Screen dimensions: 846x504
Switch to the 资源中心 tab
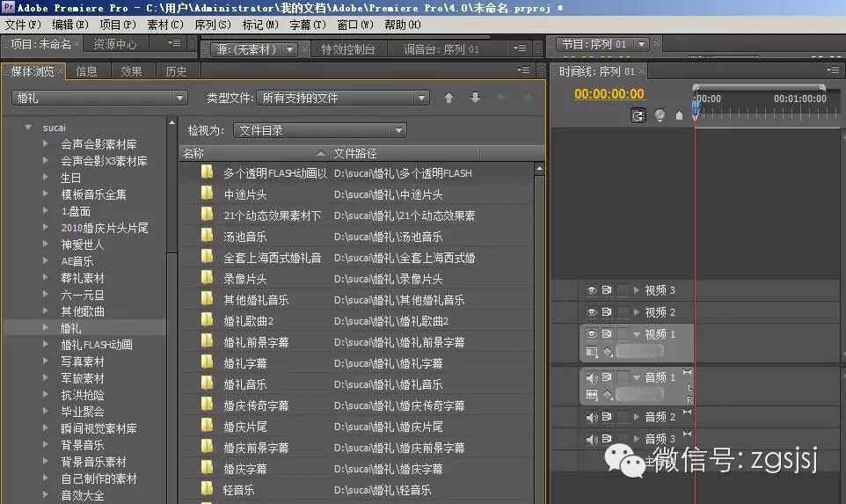point(115,44)
